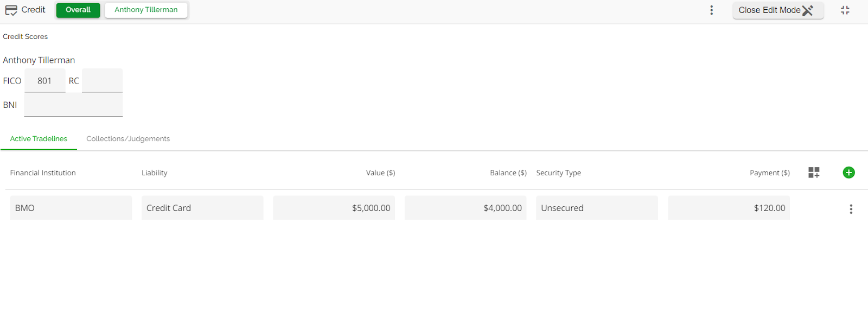The image size is (868, 331).
Task: Switch to Collections/Judgements tab
Action: click(128, 139)
